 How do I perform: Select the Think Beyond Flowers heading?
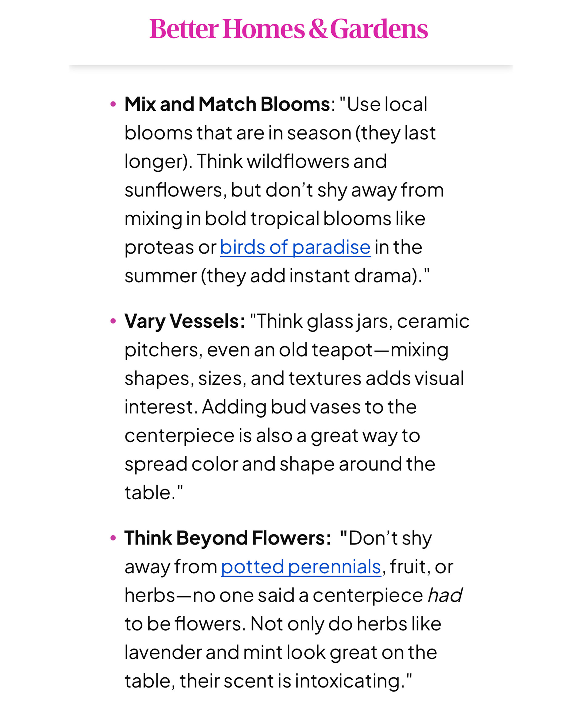click(x=228, y=538)
